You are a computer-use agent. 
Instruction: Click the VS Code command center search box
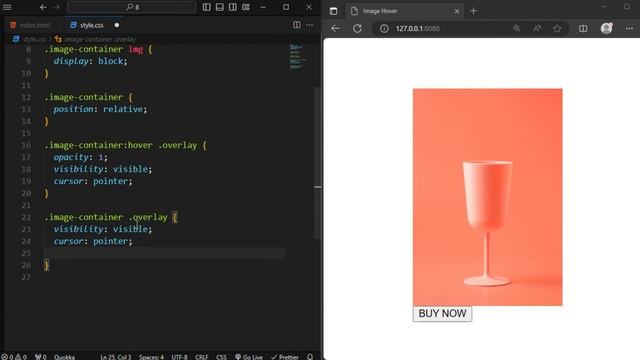tap(131, 7)
